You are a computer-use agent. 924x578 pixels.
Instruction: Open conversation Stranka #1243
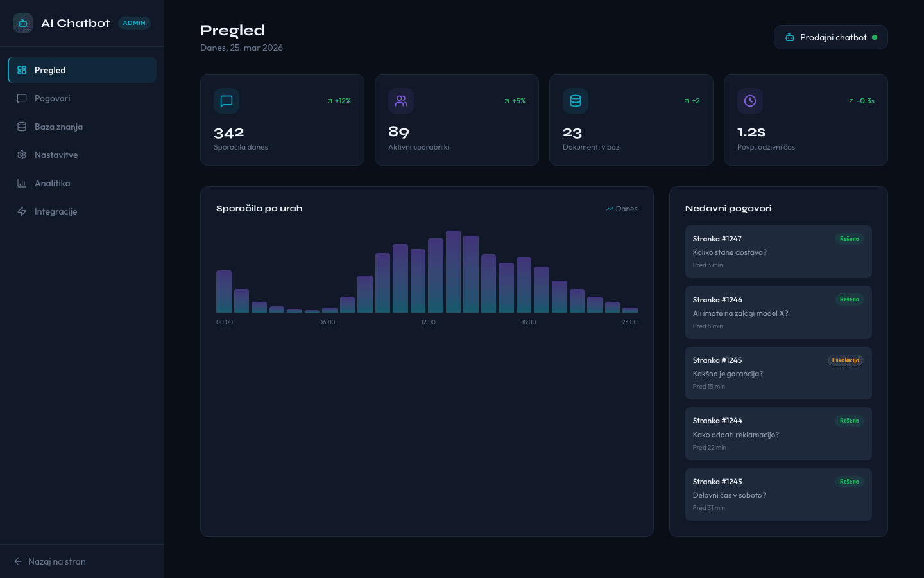pos(778,495)
